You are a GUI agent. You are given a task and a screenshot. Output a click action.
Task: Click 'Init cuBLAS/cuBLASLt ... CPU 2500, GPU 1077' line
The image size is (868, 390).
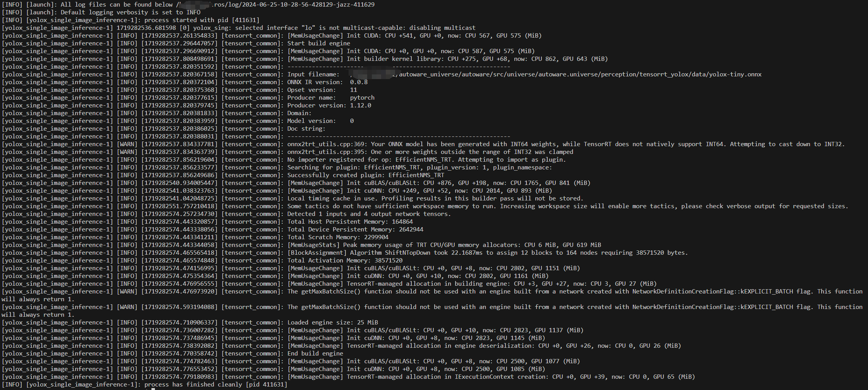(x=291, y=361)
